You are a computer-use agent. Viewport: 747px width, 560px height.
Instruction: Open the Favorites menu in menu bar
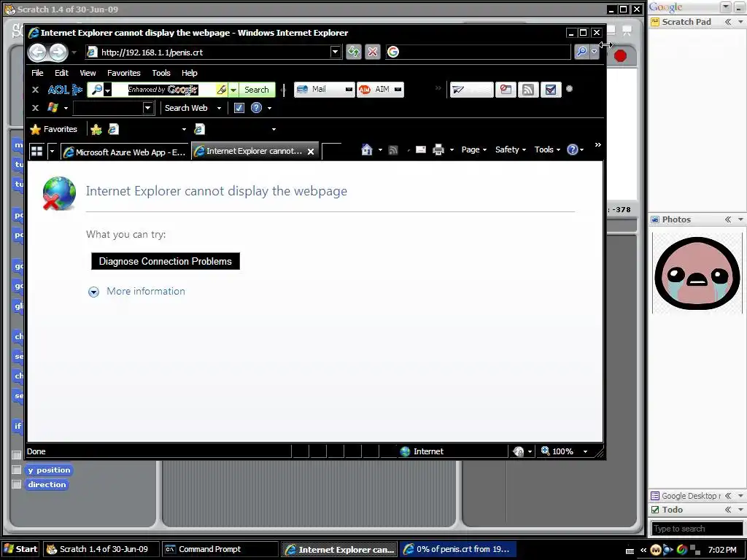point(124,73)
